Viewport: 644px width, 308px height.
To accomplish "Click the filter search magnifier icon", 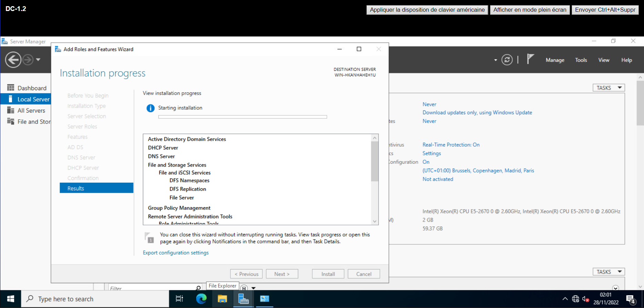I will 198,288.
